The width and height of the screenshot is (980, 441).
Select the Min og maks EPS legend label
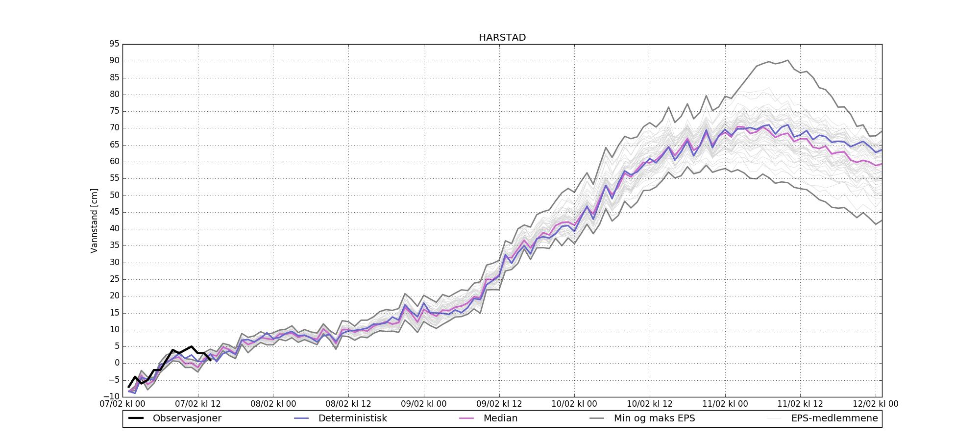[654, 418]
